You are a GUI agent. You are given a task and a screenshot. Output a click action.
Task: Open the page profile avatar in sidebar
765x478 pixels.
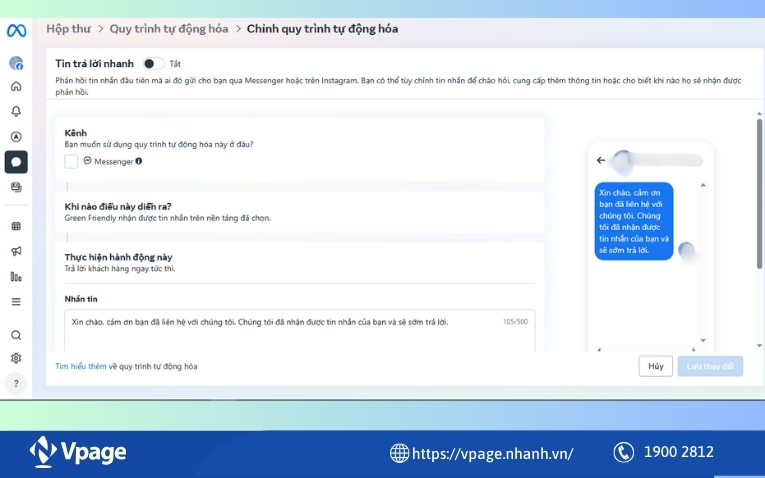[16, 63]
